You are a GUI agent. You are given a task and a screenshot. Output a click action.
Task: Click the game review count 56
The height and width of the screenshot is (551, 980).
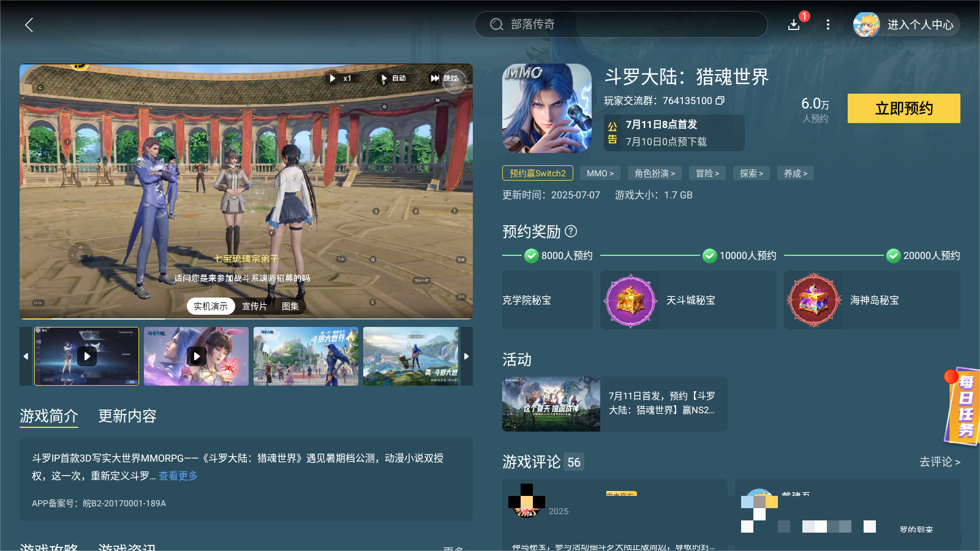574,462
